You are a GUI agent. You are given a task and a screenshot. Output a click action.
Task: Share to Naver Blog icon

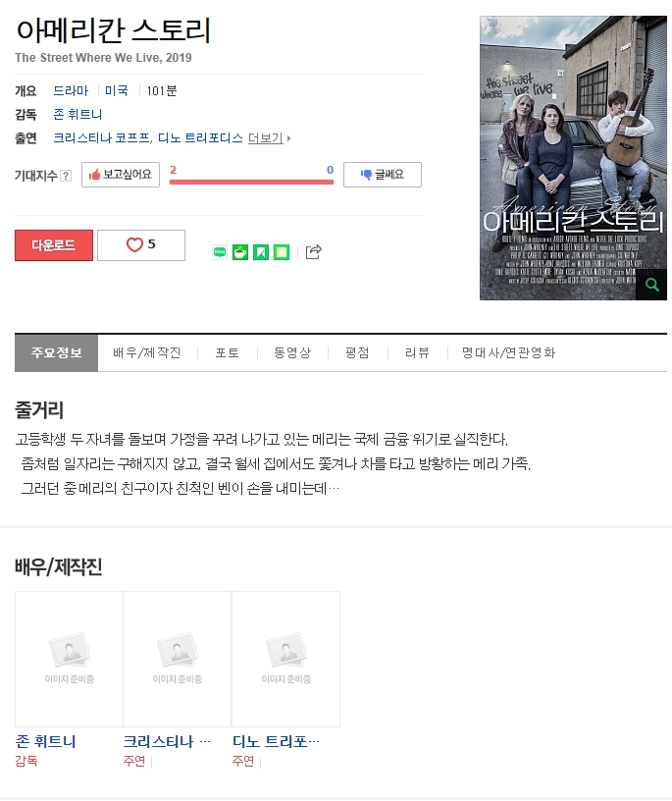[220, 252]
